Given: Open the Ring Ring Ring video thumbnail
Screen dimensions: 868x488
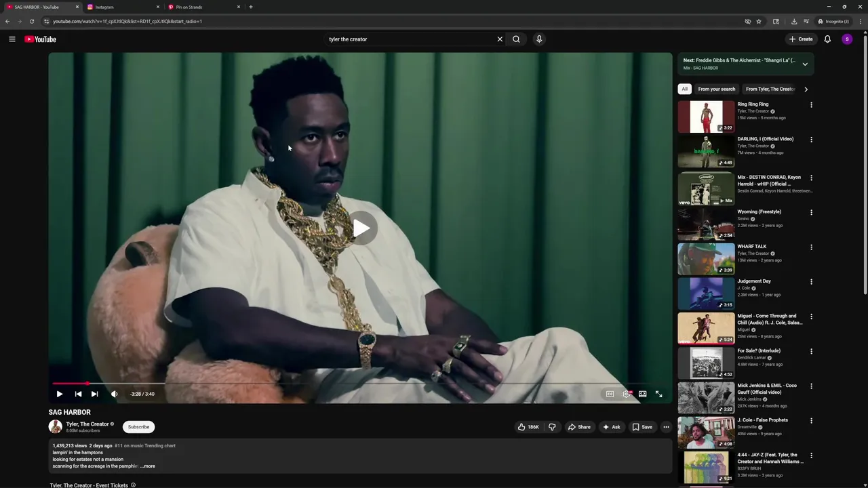Looking at the screenshot, I should (x=706, y=117).
